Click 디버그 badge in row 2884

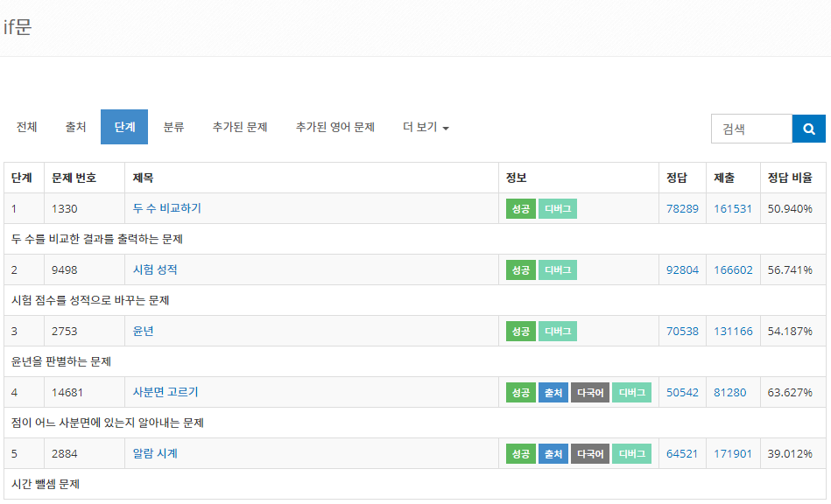pyautogui.click(x=631, y=454)
